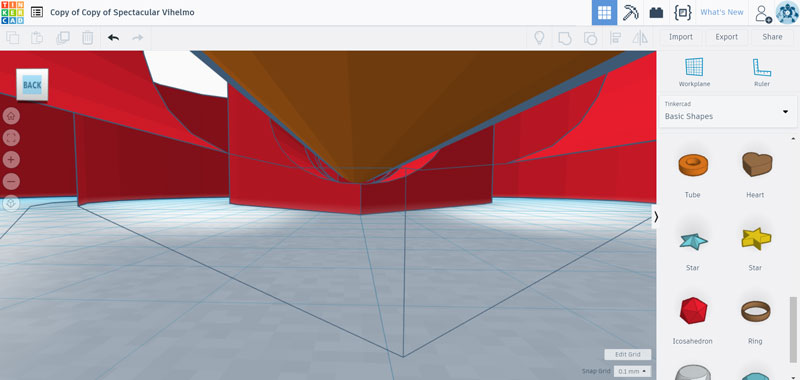Open Blocks mode with the pickaxe icon
The height and width of the screenshot is (380, 800).
(631, 13)
